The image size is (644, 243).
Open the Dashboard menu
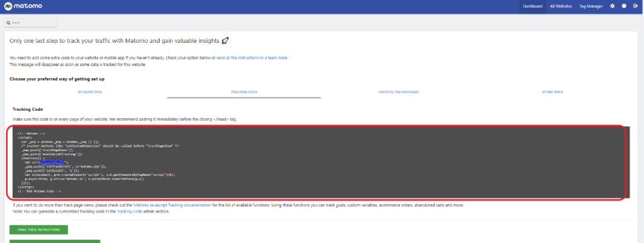(x=533, y=6)
